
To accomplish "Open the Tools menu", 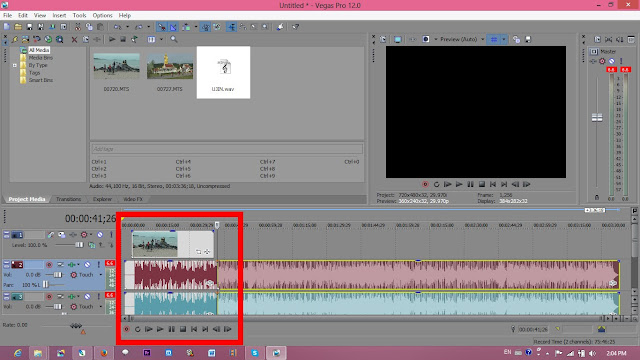I will coord(79,16).
